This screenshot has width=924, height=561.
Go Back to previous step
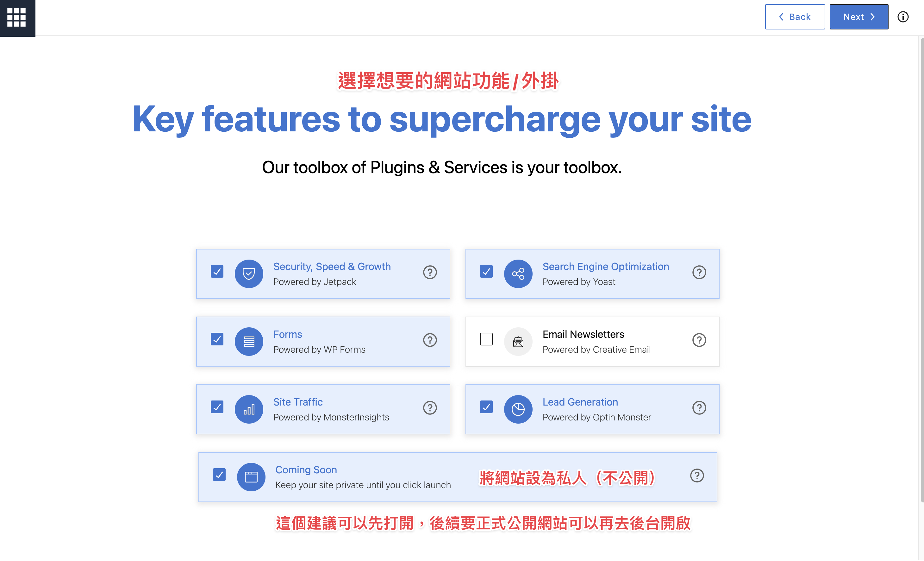click(795, 17)
